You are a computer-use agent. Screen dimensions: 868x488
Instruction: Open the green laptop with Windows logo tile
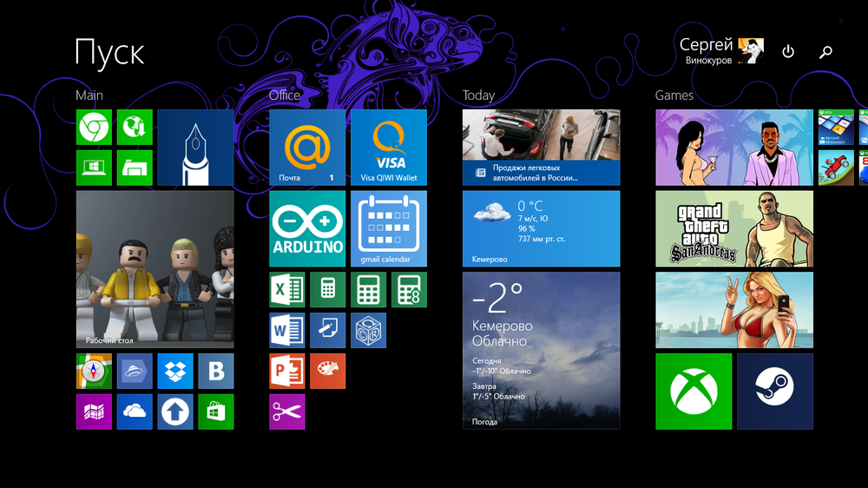tap(94, 168)
